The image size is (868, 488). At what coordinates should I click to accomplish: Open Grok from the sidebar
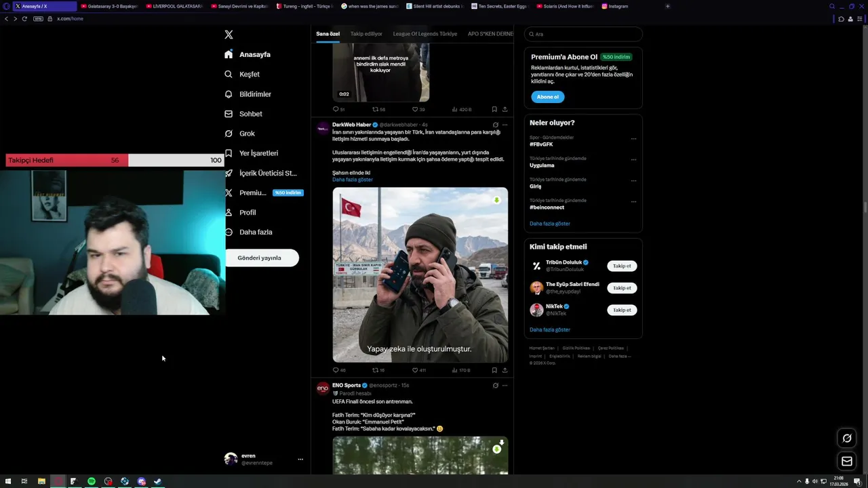pos(239,134)
